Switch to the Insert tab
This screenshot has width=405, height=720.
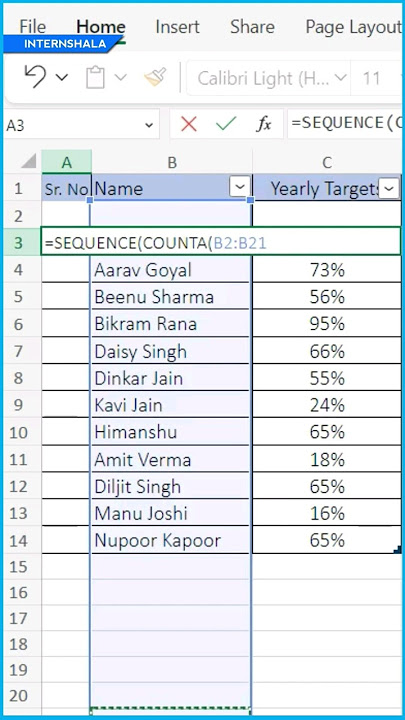point(177,27)
